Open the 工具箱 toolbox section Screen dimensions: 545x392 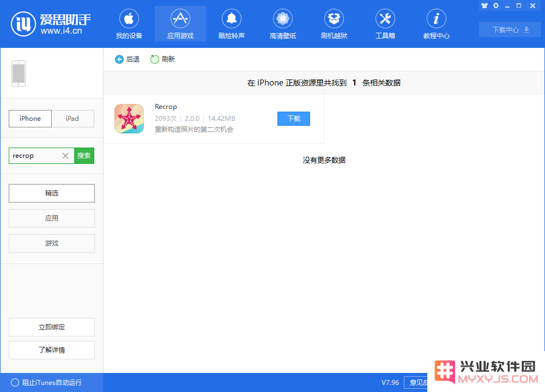(385, 24)
